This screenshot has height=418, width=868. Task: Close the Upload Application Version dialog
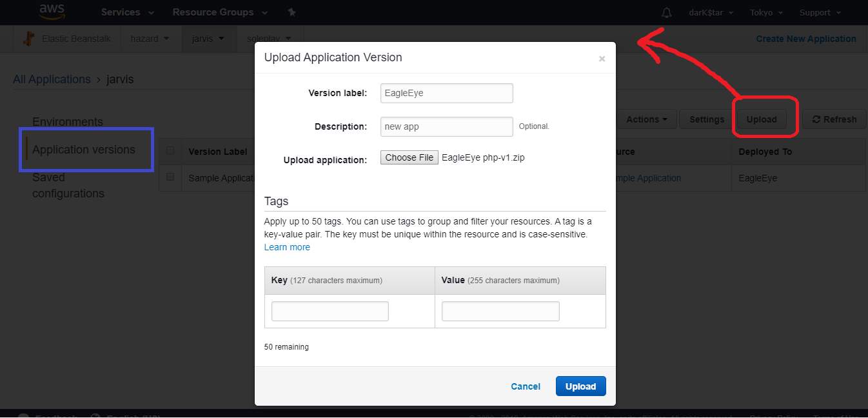coord(602,59)
